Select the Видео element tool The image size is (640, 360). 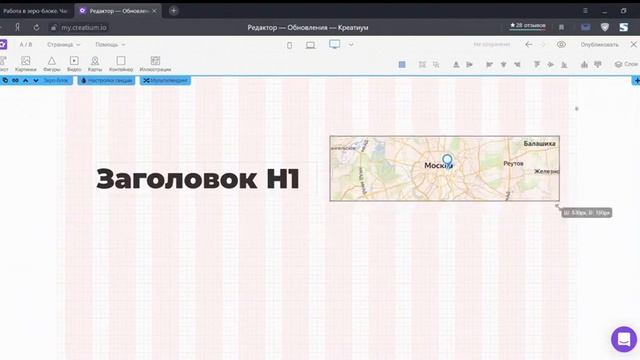point(74,64)
